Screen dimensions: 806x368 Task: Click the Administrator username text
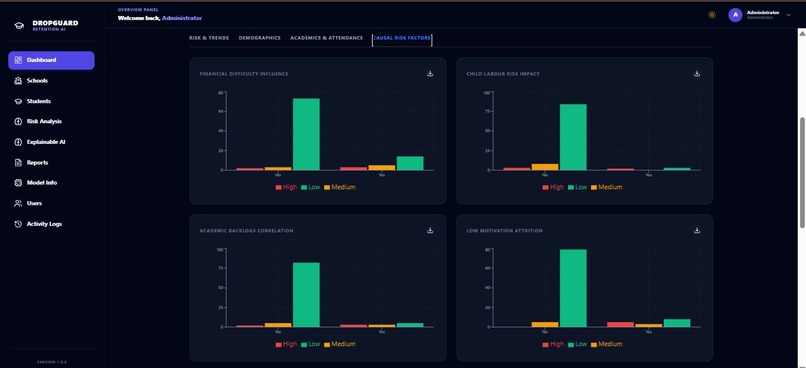763,12
